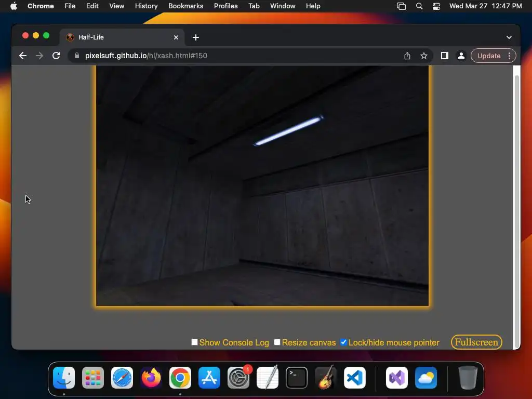Image resolution: width=532 pixels, height=399 pixels.
Task: Click the browser forward arrow
Action: tap(39, 56)
